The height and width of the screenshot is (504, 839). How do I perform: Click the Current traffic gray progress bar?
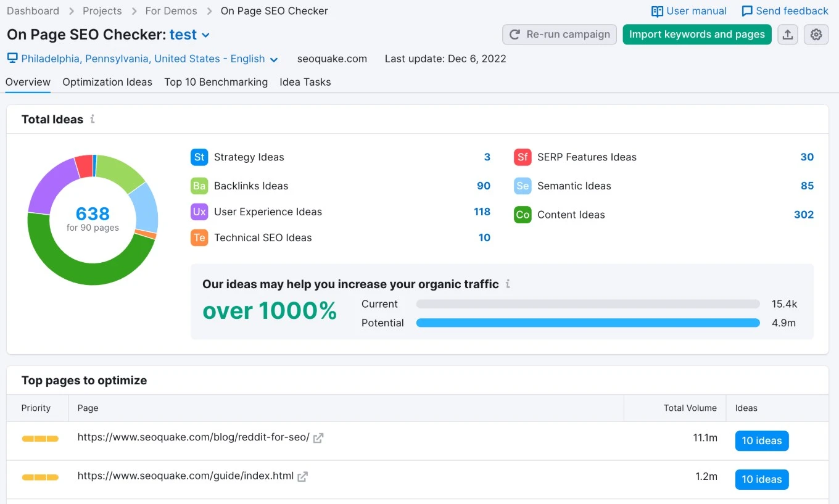click(588, 304)
